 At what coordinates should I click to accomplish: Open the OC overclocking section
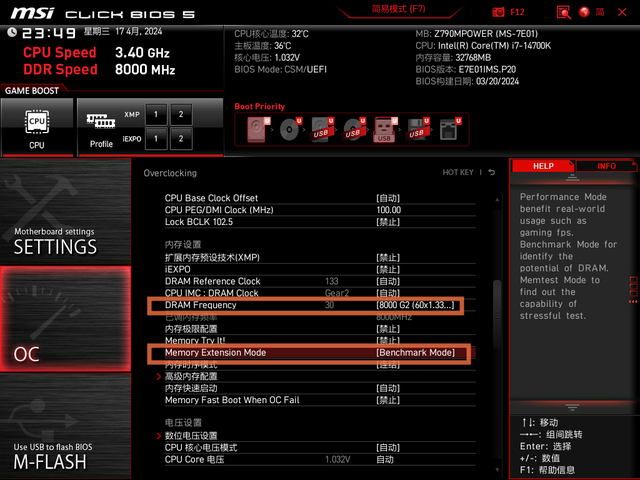click(65, 319)
